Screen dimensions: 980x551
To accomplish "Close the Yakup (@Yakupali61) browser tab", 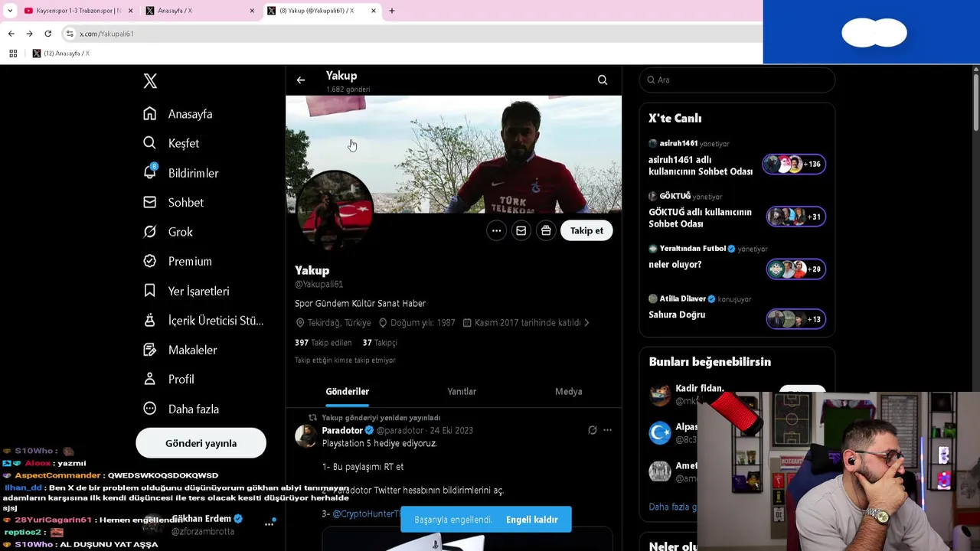I will point(374,11).
